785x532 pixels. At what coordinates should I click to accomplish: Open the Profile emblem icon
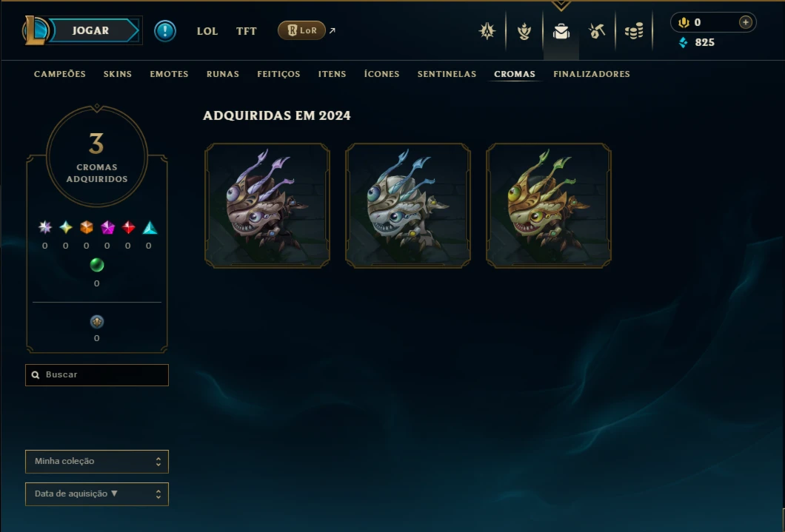pyautogui.click(x=487, y=31)
